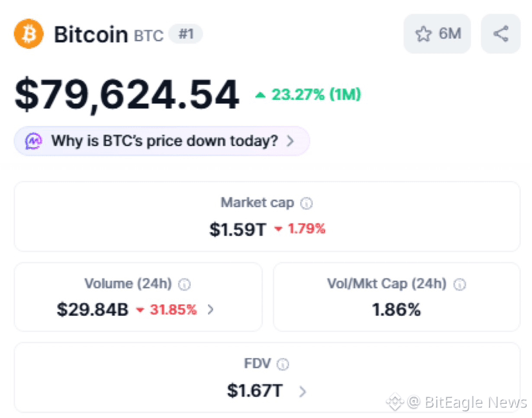Click the Volume (24h) info icon
The image size is (532, 418).
coord(184,284)
